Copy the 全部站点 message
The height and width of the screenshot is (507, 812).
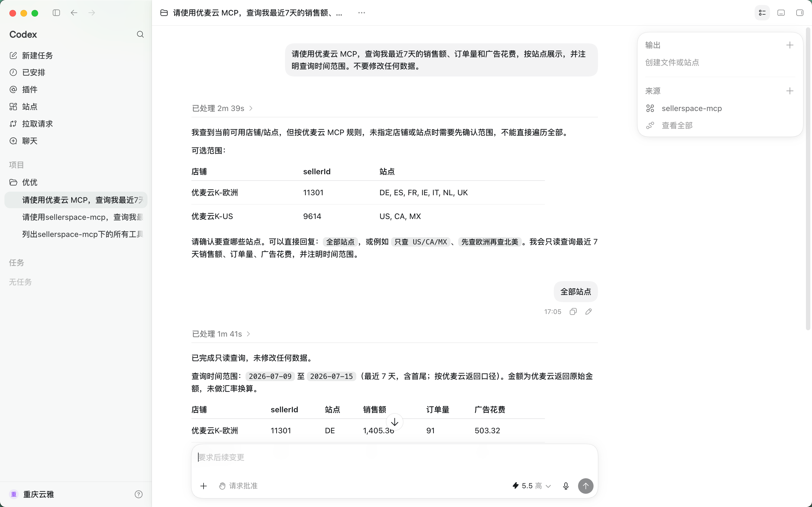573,311
